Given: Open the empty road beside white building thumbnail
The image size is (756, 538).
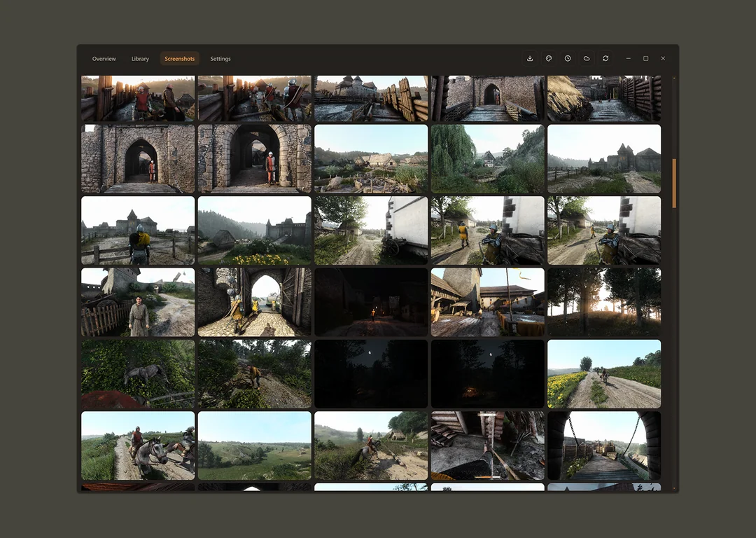Looking at the screenshot, I should coord(371,230).
